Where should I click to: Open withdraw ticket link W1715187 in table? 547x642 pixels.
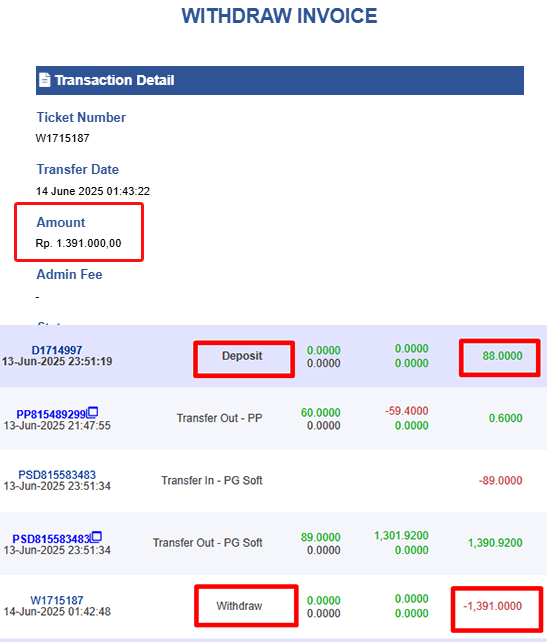click(x=57, y=600)
